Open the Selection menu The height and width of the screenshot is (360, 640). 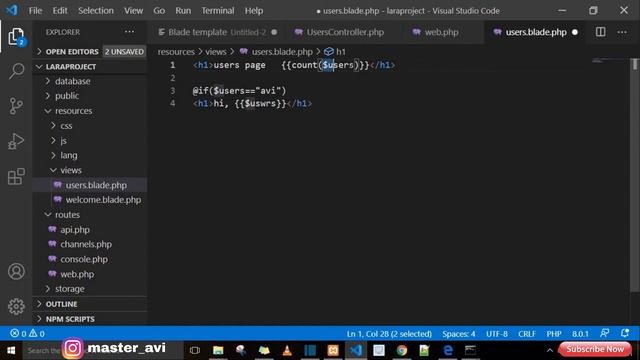coord(96,11)
